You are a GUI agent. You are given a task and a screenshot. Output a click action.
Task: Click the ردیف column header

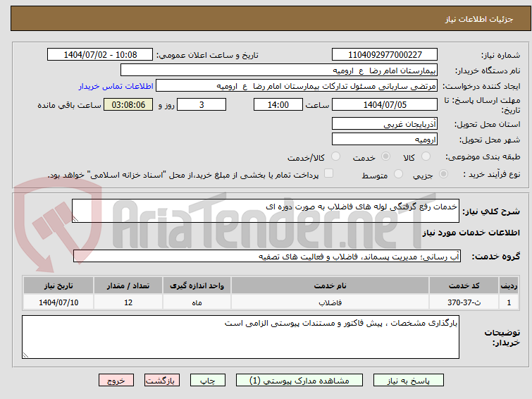click(x=509, y=286)
